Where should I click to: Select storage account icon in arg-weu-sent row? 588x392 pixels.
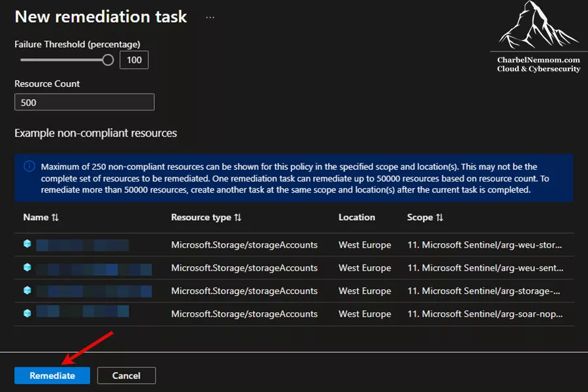pyautogui.click(x=27, y=267)
